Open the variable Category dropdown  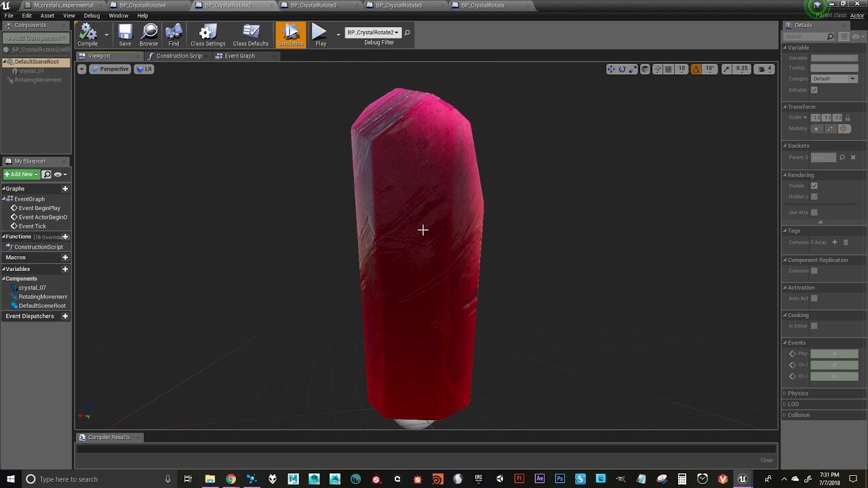tap(834, 78)
